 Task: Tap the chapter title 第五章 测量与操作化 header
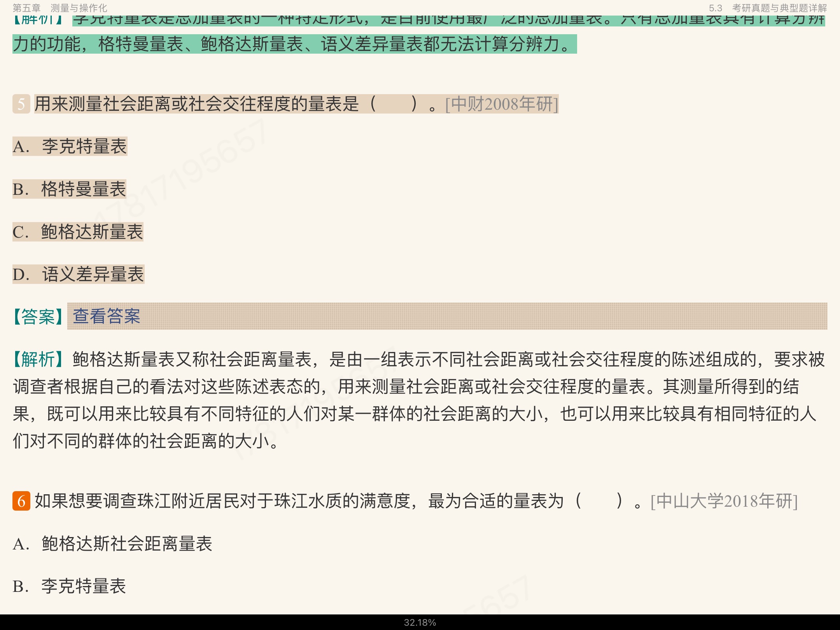coord(60,8)
